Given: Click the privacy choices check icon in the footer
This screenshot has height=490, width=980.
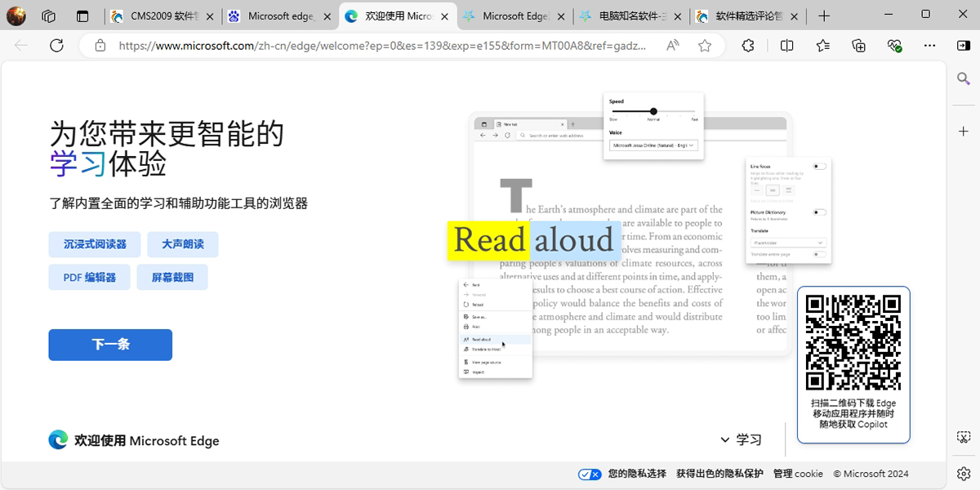Looking at the screenshot, I should tap(590, 474).
